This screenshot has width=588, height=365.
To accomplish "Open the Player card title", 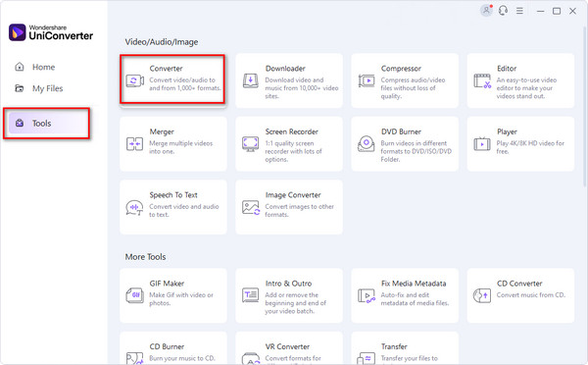I will [x=507, y=131].
